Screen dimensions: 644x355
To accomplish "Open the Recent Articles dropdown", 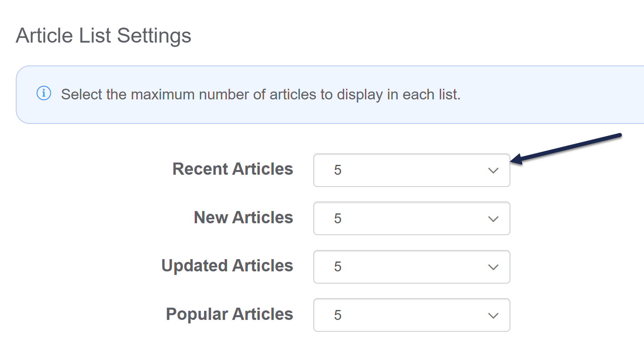I will 411,170.
